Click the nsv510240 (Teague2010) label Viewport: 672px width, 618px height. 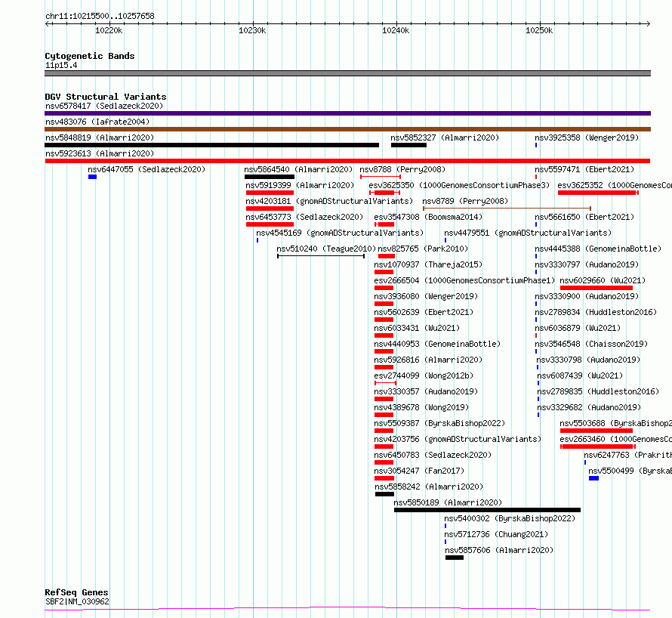point(325,249)
